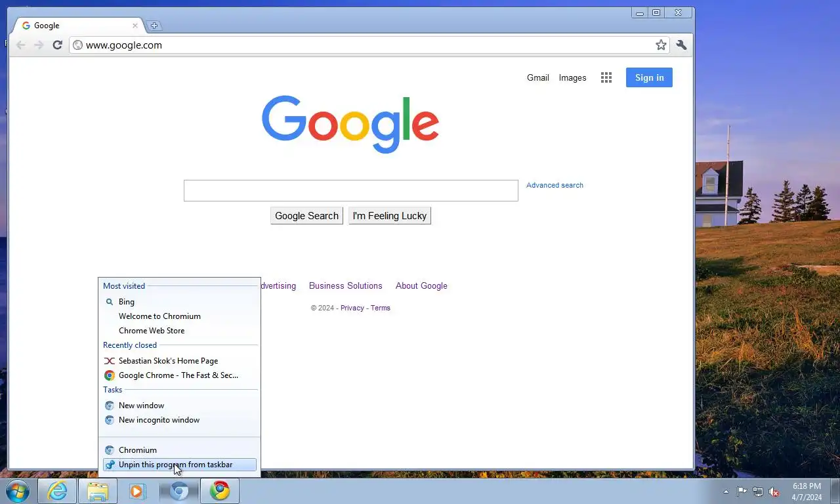The width and height of the screenshot is (840, 504).
Task: Open the wrench settings menu
Action: pos(681,45)
